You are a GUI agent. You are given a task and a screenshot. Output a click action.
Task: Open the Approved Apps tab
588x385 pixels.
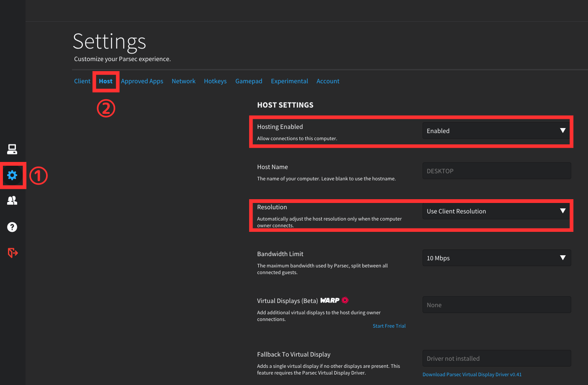click(x=142, y=81)
